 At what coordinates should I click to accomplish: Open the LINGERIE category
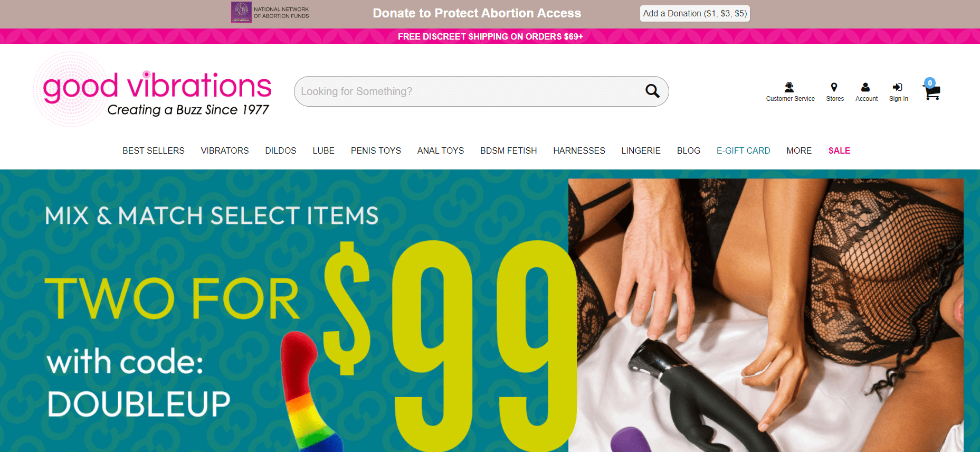coord(641,150)
